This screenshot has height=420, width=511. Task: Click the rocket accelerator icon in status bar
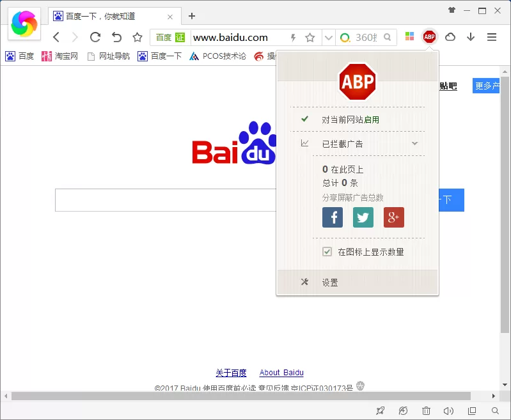(380, 411)
